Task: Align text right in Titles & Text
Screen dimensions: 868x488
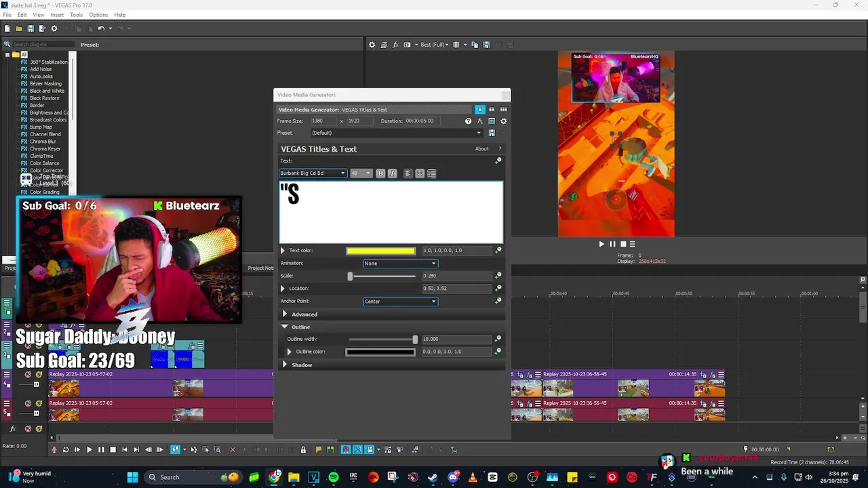Action: (x=431, y=174)
